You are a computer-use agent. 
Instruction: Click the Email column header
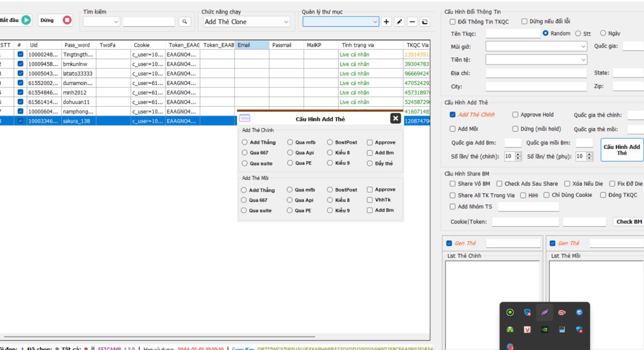pyautogui.click(x=252, y=45)
